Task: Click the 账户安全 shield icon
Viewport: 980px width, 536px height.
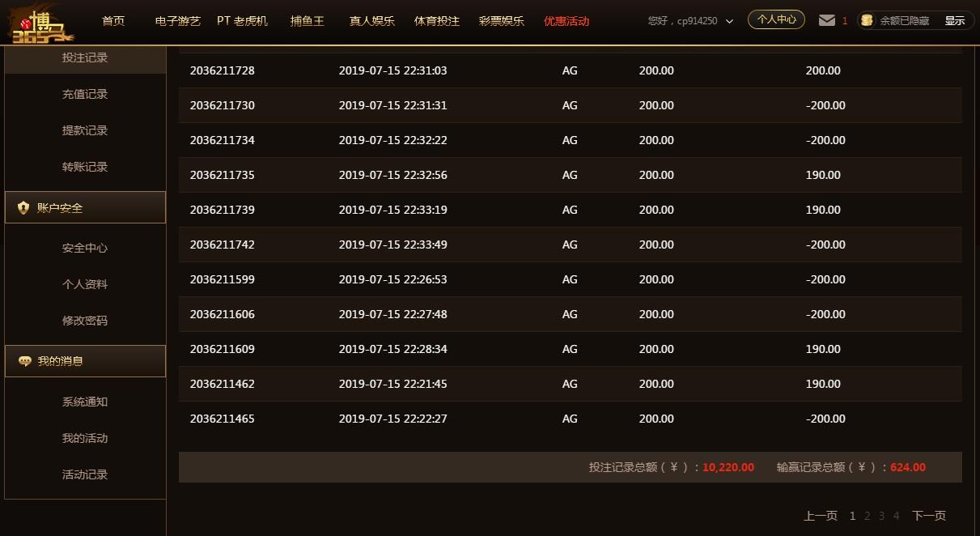Action: pos(23,206)
